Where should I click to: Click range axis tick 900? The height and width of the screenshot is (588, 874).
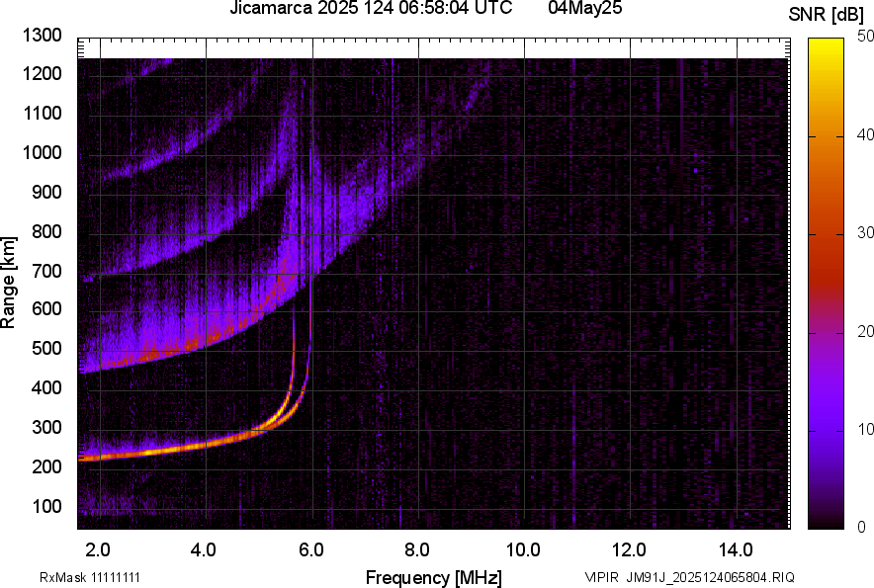[46, 192]
